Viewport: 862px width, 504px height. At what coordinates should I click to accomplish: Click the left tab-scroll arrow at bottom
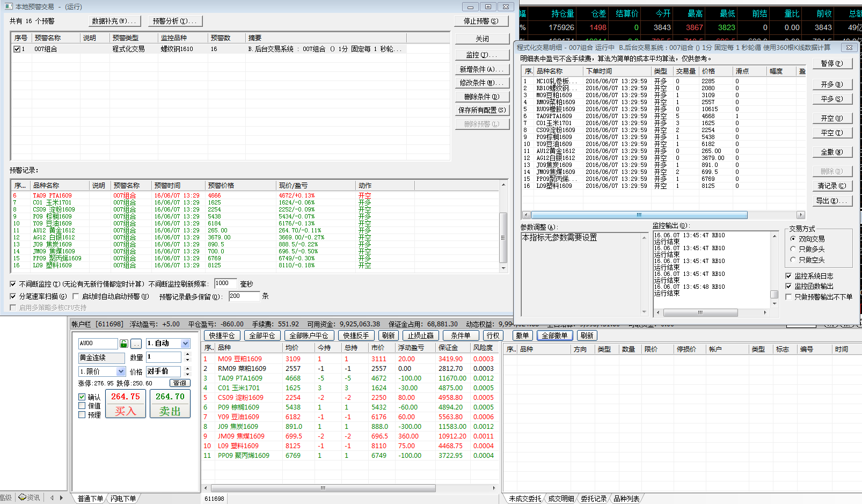52,498
